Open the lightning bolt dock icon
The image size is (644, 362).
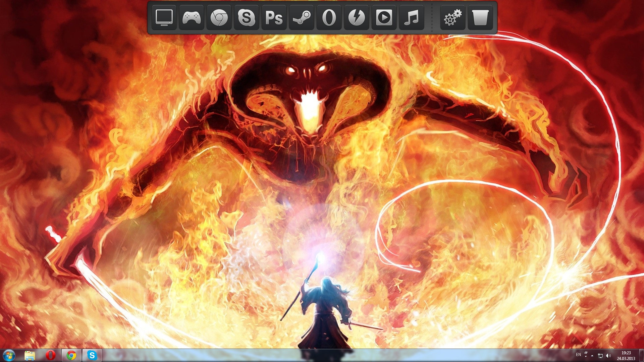357,17
